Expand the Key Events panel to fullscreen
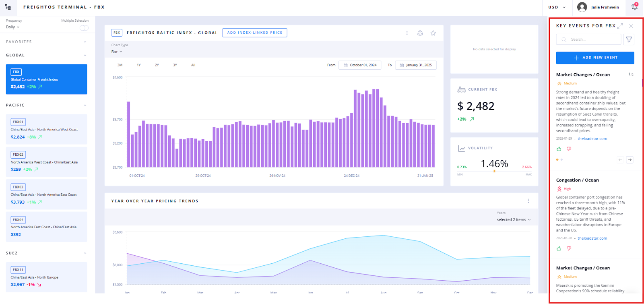Screen dimensions: 644x304 [x=620, y=26]
